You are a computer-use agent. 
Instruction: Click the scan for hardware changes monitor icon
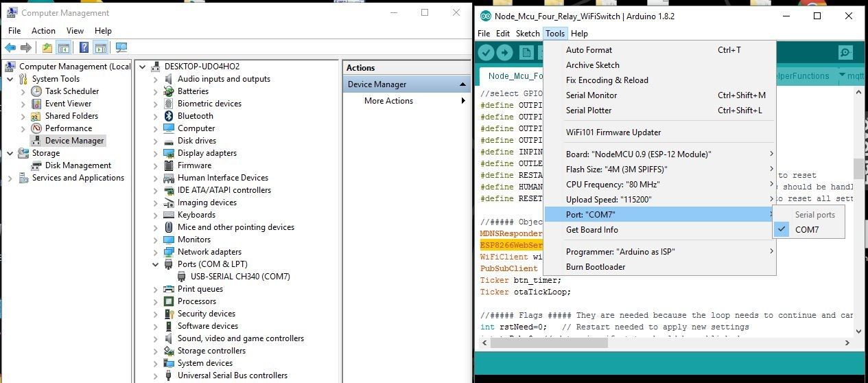click(x=121, y=47)
